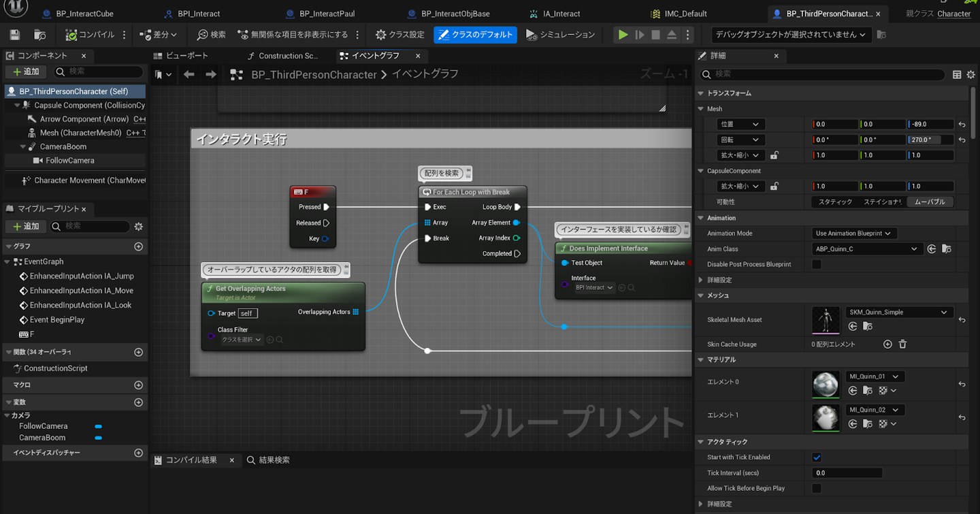980x514 pixels.
Task: Switch to the Construction Script tab
Action: click(287, 56)
